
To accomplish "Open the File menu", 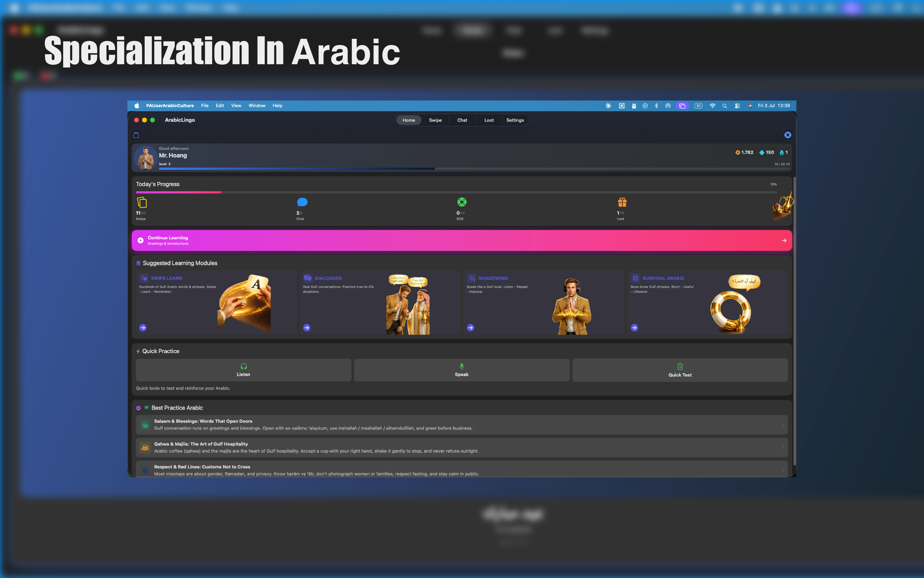I will [205, 106].
